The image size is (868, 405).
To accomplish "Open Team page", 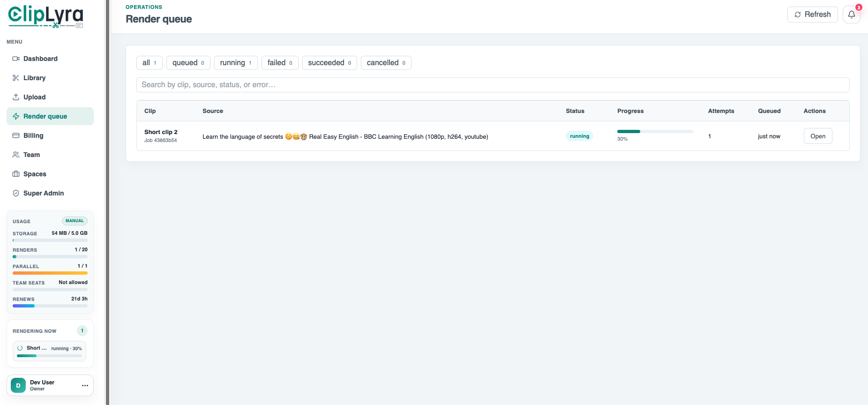I will [50, 155].
